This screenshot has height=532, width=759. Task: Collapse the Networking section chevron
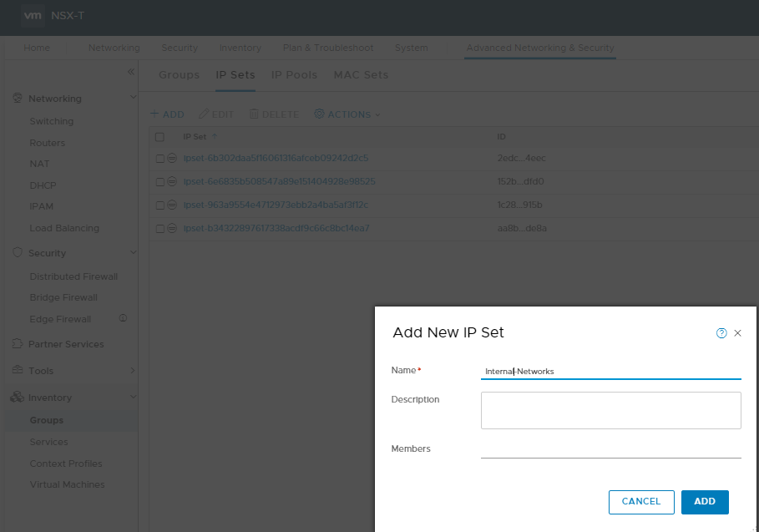[133, 98]
